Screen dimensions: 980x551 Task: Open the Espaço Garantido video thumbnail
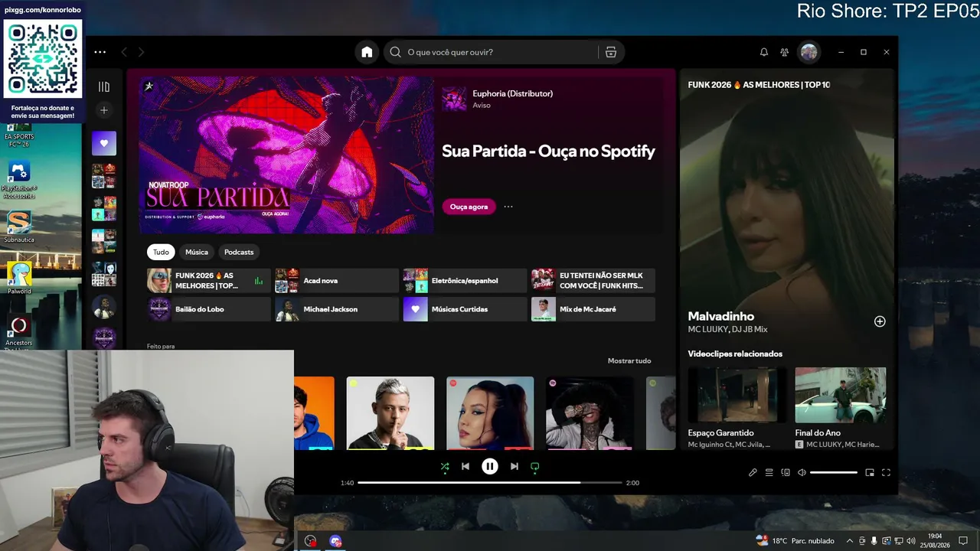coord(737,395)
